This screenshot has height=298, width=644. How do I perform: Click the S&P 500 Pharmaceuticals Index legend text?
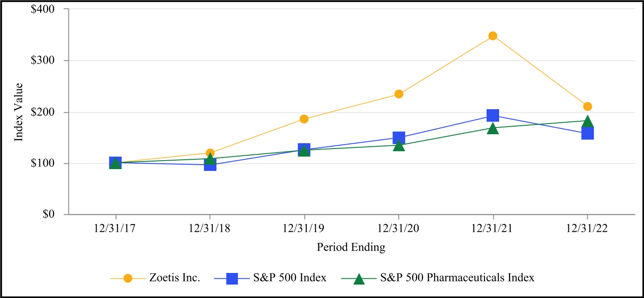tap(457, 278)
